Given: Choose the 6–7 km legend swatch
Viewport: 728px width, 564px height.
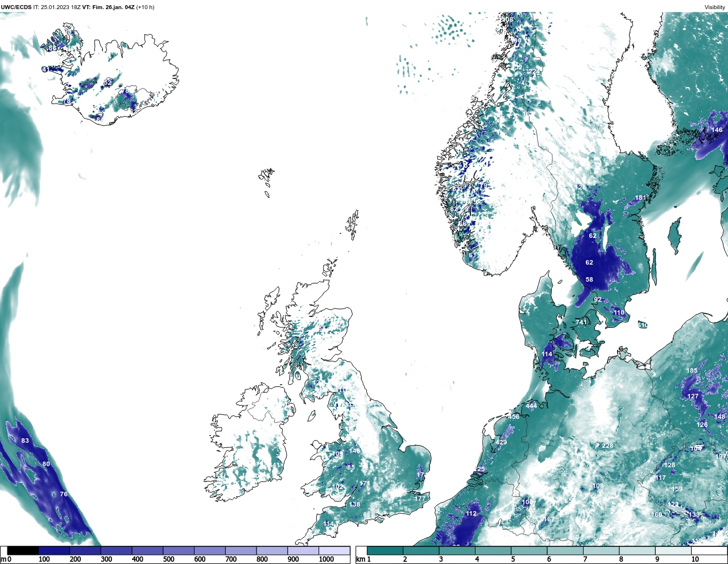Looking at the screenshot, I should 564,551.
